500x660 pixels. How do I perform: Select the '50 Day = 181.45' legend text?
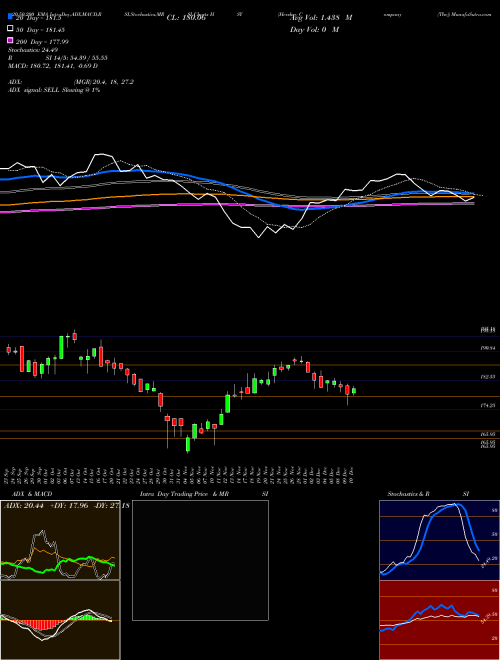point(40,30)
